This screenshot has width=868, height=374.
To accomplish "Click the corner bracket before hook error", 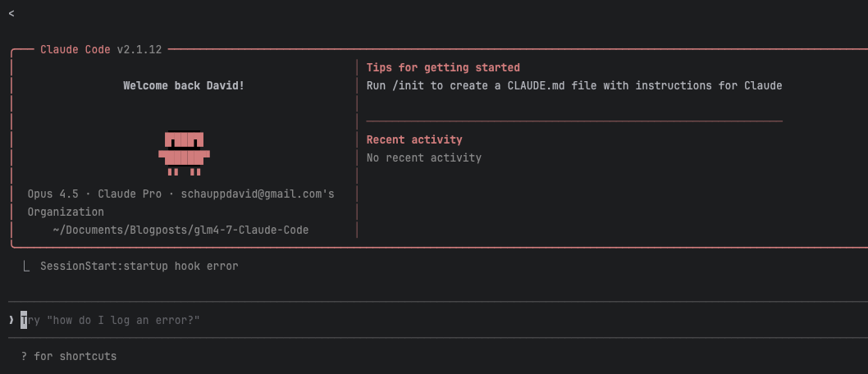I will [x=27, y=266].
